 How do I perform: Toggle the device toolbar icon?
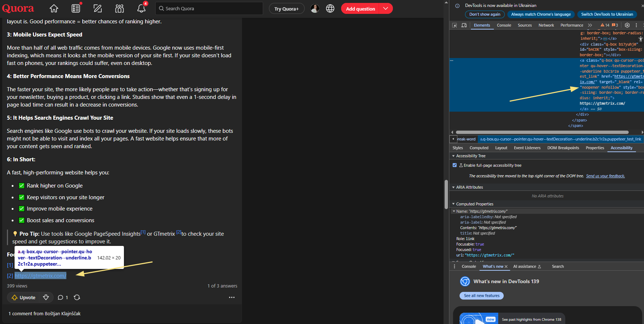point(464,25)
